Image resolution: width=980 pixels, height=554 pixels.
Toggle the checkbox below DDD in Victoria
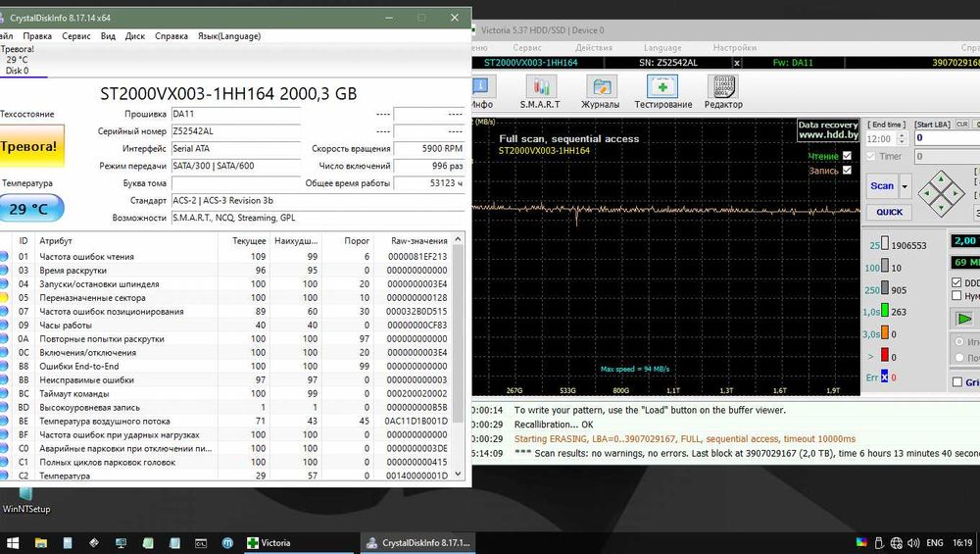click(x=956, y=296)
